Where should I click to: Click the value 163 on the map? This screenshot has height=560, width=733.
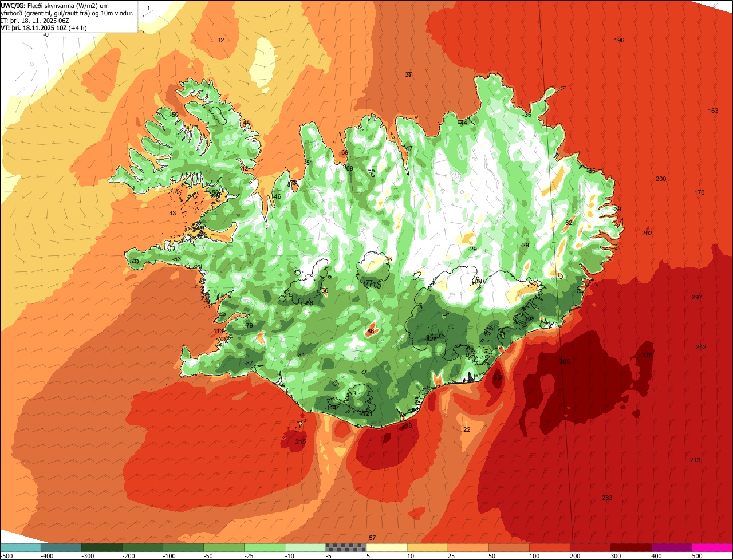(713, 111)
